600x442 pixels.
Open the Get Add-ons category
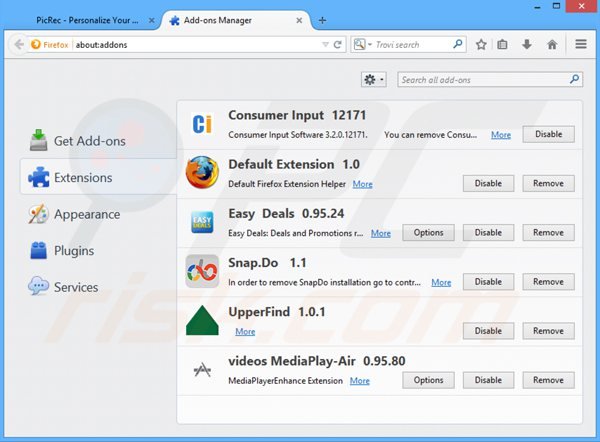coord(98,141)
